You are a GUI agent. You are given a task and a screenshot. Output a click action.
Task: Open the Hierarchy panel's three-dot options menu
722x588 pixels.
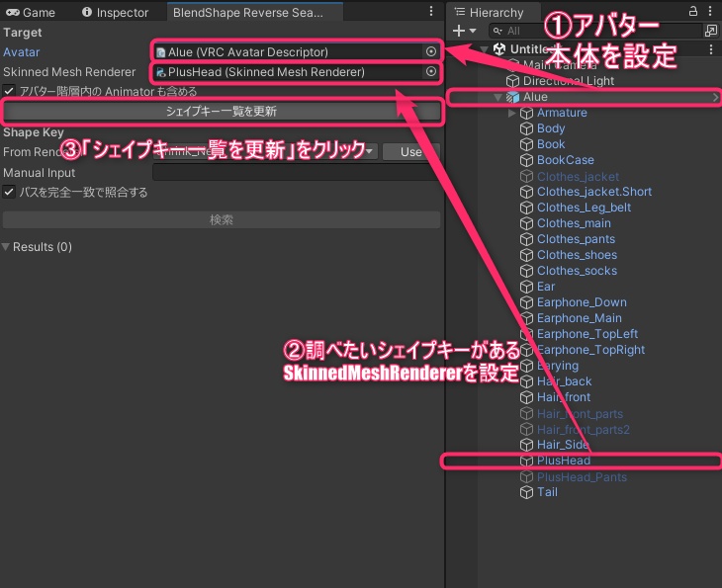(x=710, y=11)
